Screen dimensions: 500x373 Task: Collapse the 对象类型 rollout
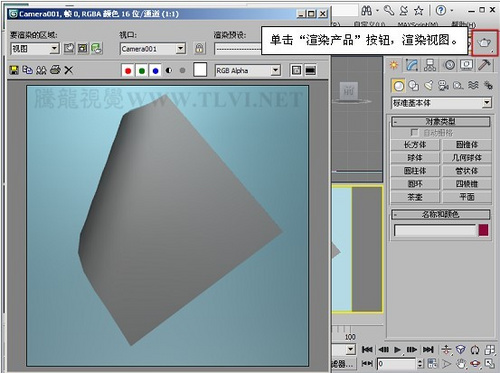(441, 122)
